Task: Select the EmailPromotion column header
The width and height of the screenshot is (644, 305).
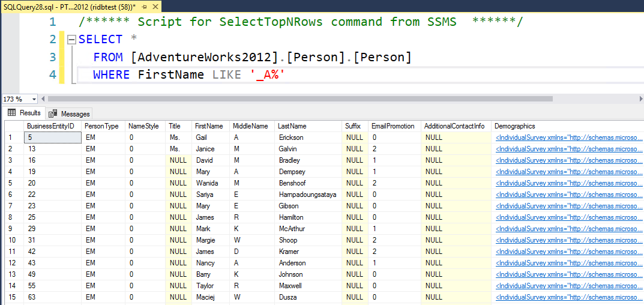Action: pos(394,126)
